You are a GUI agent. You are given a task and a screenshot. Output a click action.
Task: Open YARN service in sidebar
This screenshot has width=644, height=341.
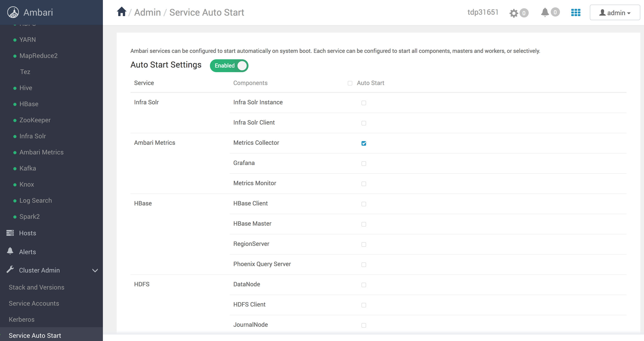(28, 40)
